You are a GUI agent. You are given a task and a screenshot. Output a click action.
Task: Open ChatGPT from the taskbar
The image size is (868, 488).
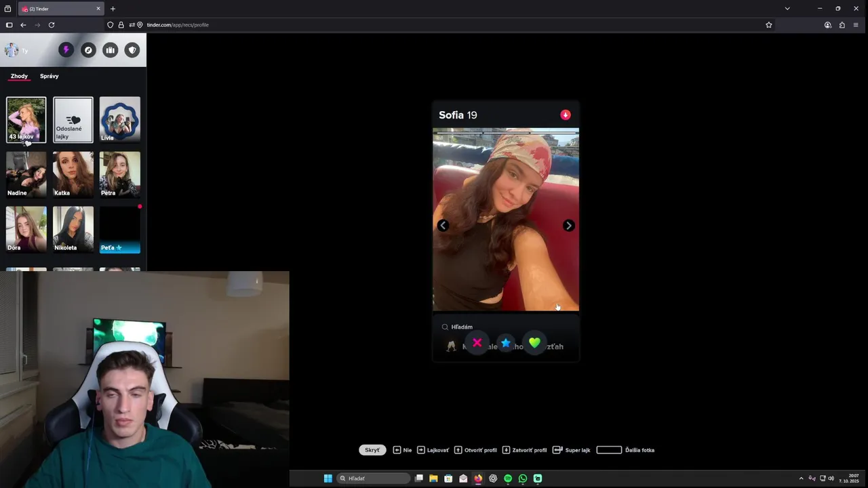[493, 479]
